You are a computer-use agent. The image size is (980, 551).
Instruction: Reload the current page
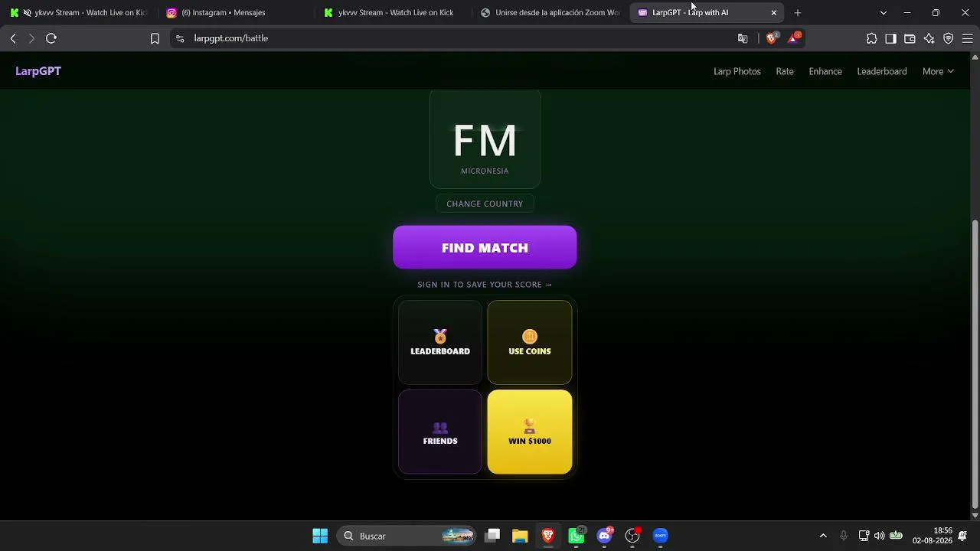[51, 38]
